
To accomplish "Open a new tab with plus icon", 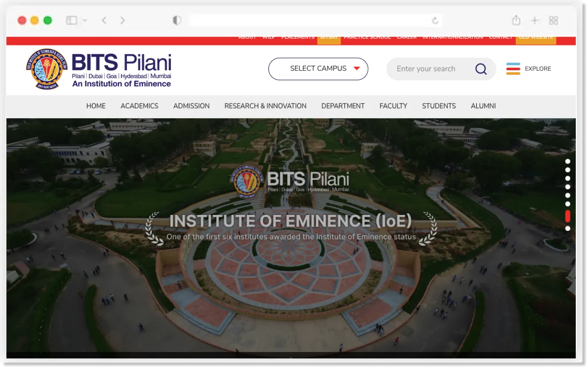I will tap(535, 20).
